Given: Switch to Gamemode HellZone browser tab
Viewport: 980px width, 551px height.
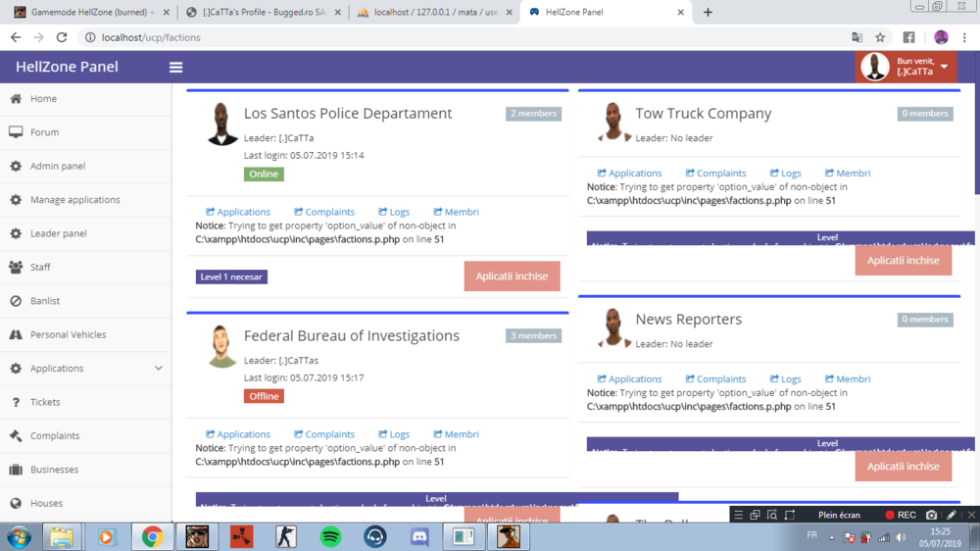Looking at the screenshot, I should click(x=92, y=13).
